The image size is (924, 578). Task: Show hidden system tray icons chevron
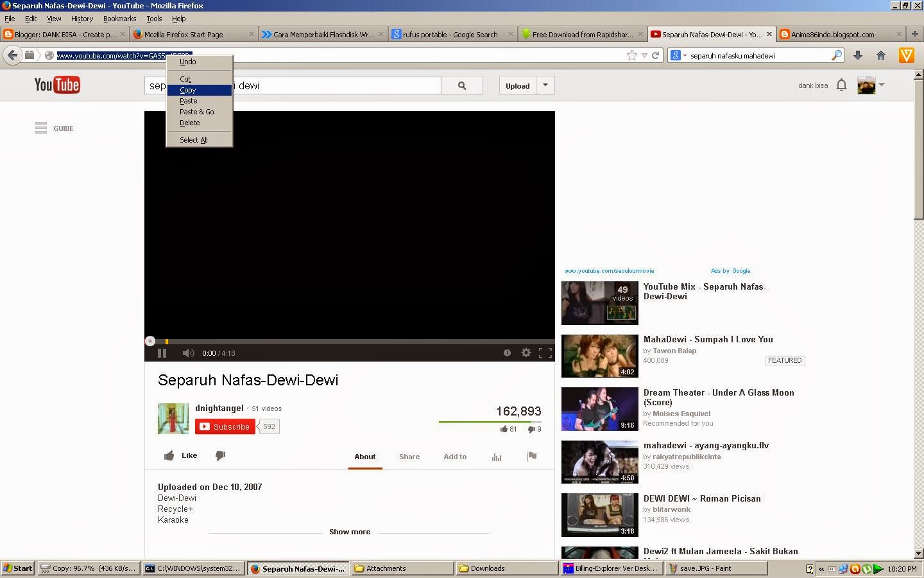click(x=821, y=568)
